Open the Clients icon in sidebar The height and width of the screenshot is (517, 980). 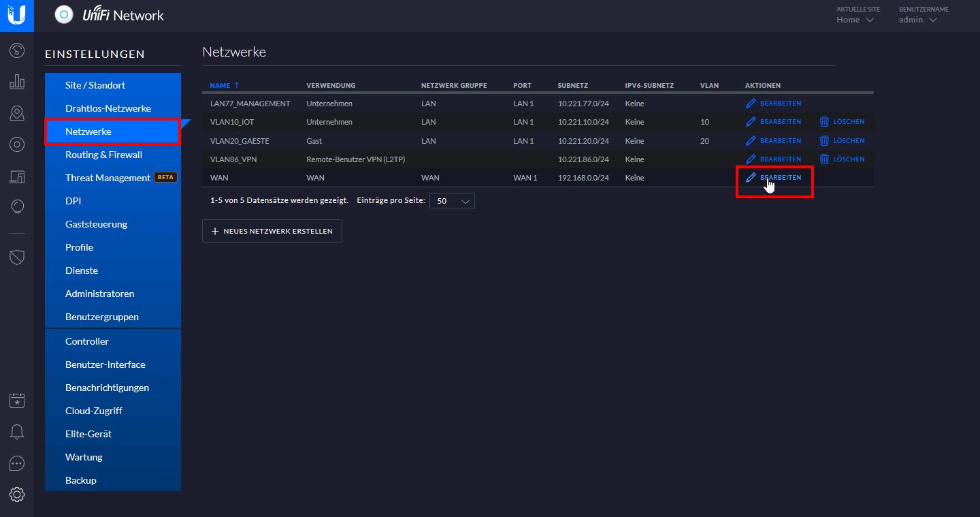pos(17,176)
